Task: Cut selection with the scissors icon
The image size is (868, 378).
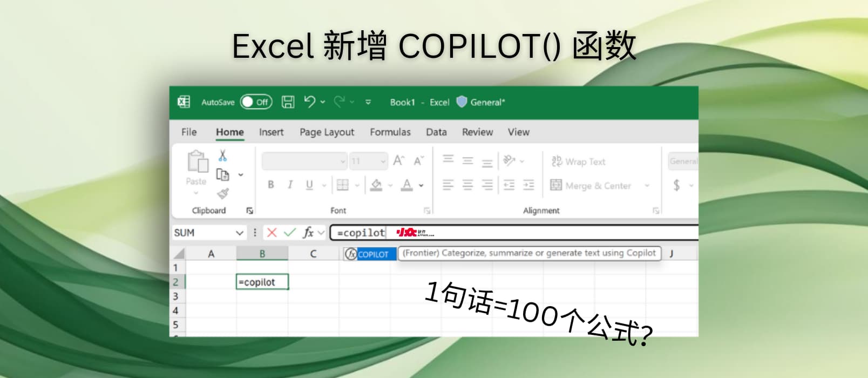Action: click(x=222, y=156)
